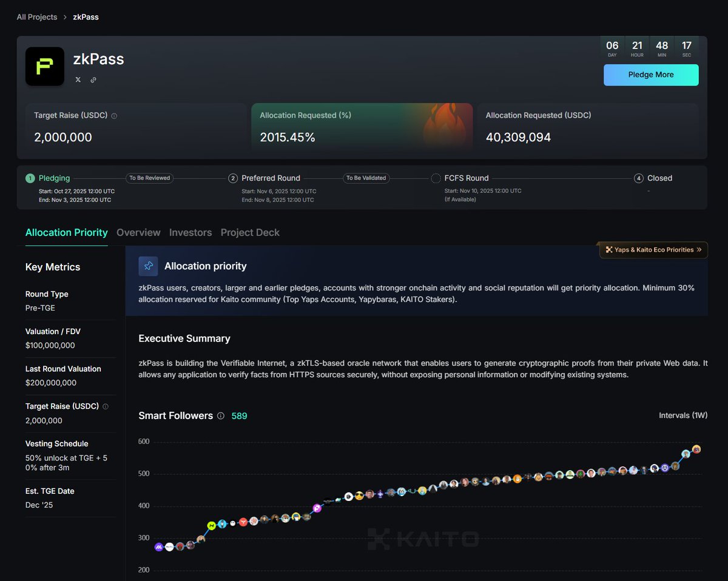Select the FCFS Round dashed step circle

[436, 178]
